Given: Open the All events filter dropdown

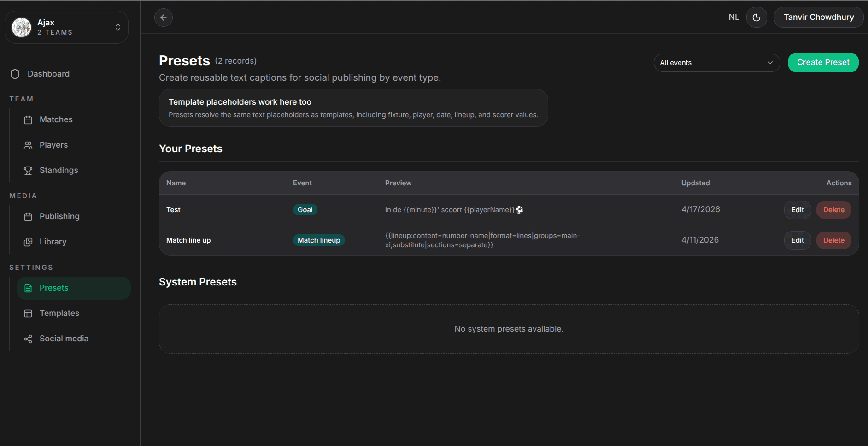Looking at the screenshot, I should tap(717, 63).
